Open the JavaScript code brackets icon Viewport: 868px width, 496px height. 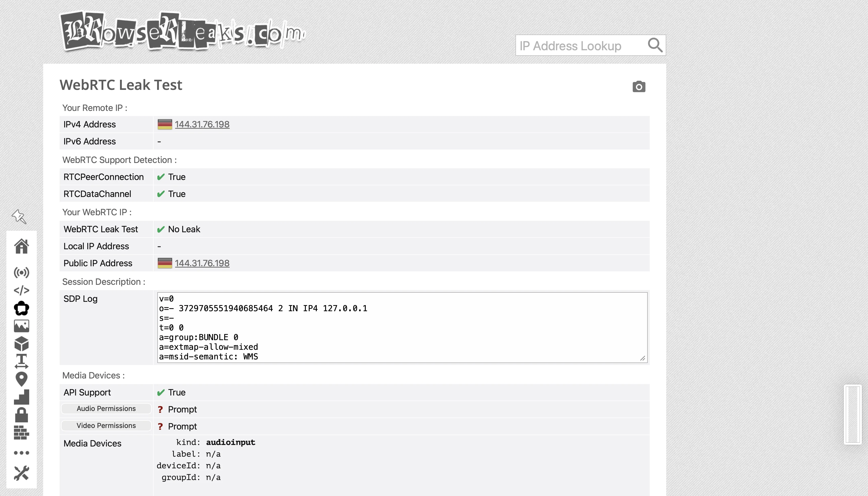[22, 290]
